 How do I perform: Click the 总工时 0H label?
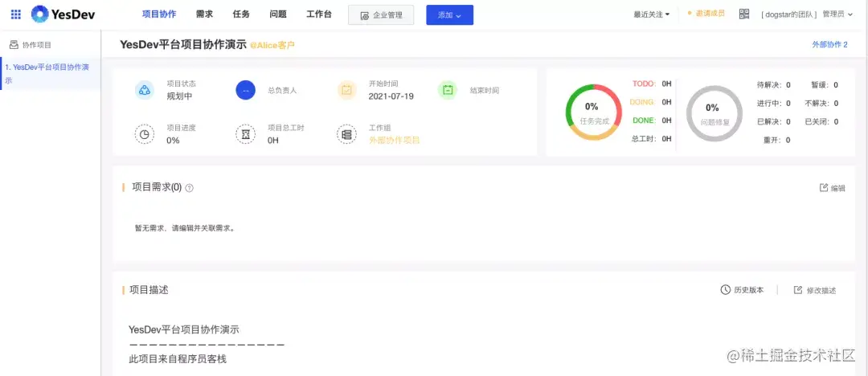click(652, 138)
